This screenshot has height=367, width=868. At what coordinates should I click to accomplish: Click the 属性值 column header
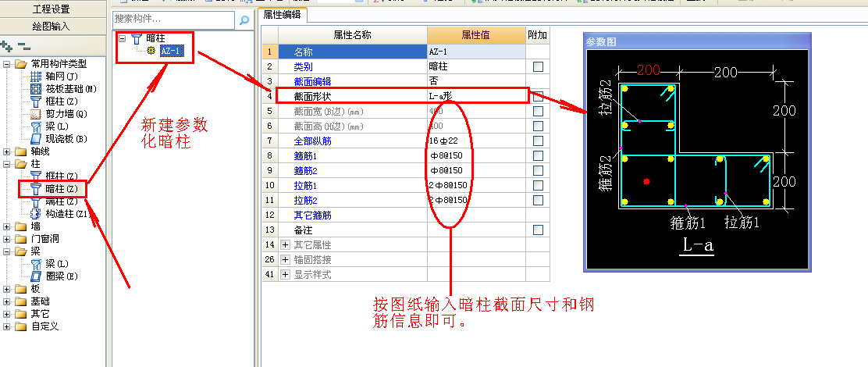pos(476,35)
